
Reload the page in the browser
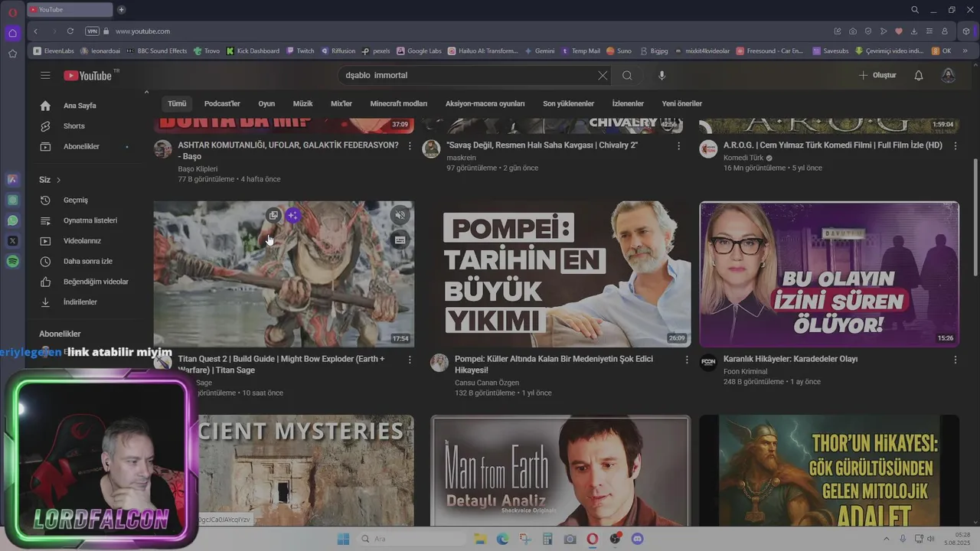point(70,31)
